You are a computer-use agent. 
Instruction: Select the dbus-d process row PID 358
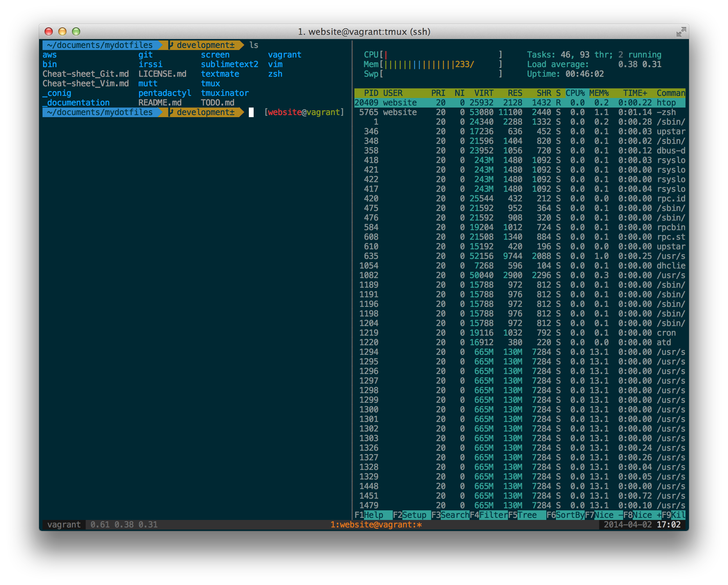coord(520,150)
